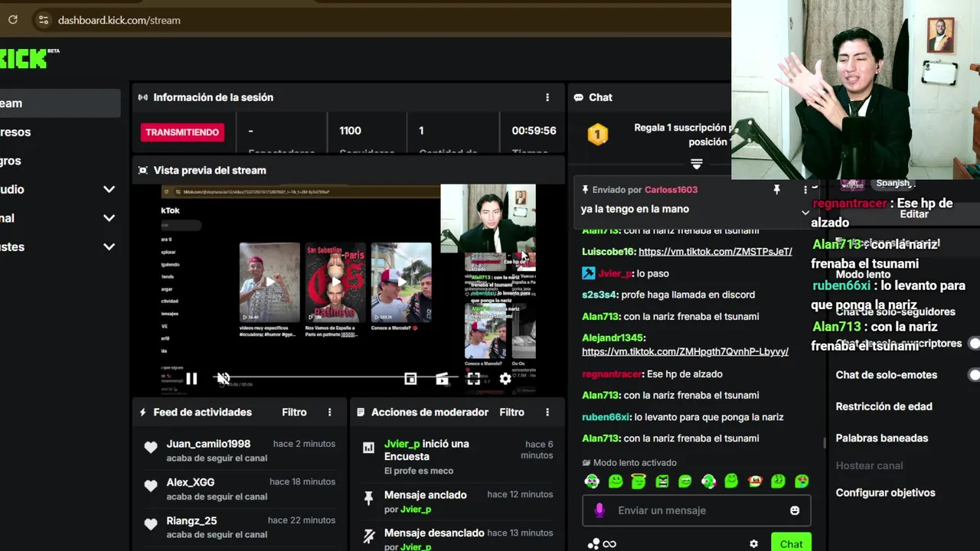Click the three-dots icon below message box

(x=593, y=544)
